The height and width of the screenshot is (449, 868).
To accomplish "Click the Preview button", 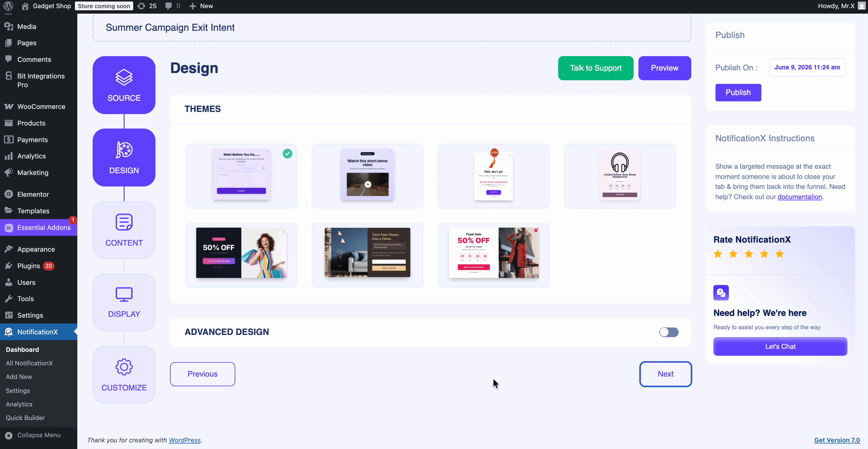I will click(x=664, y=68).
